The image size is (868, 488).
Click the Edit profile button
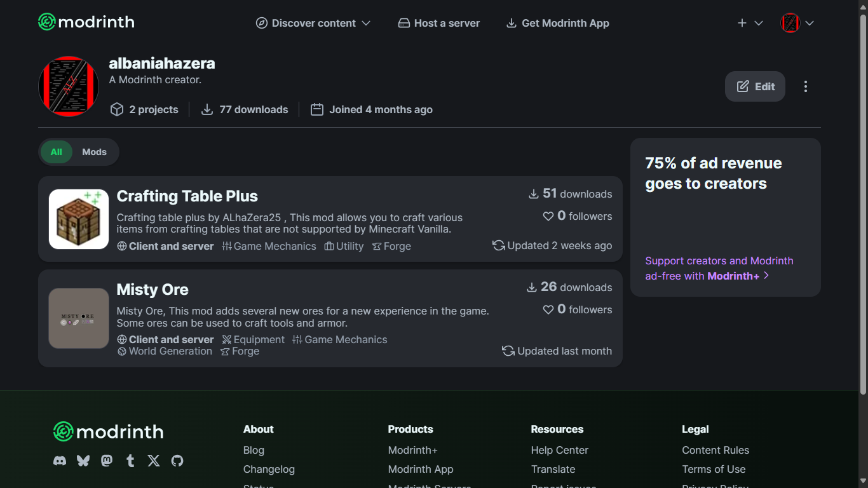click(755, 86)
